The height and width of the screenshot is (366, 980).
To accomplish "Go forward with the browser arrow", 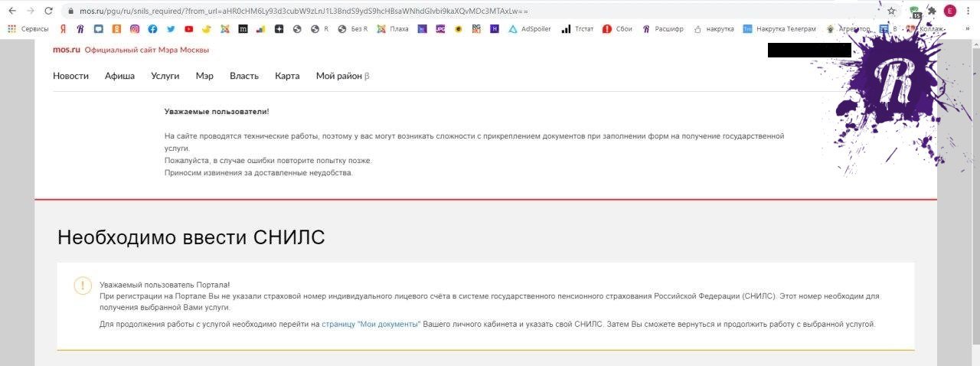I will click(x=31, y=11).
